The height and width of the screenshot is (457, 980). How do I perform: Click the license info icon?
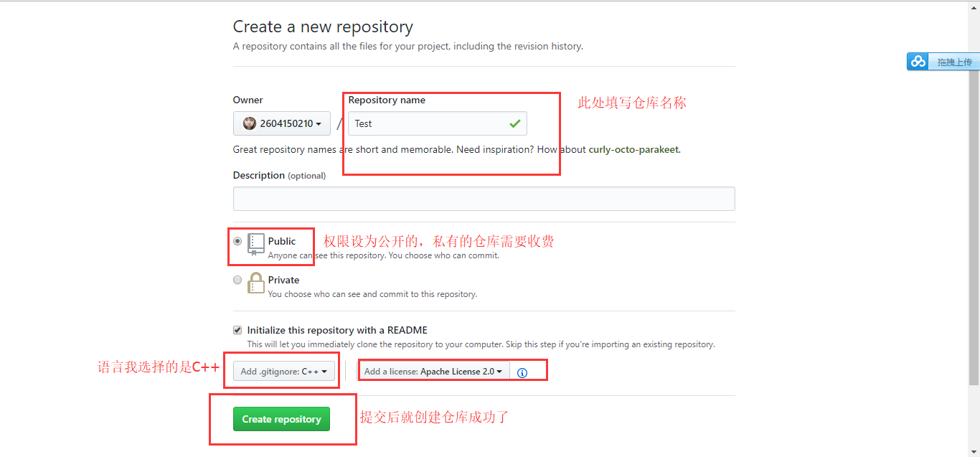522,372
